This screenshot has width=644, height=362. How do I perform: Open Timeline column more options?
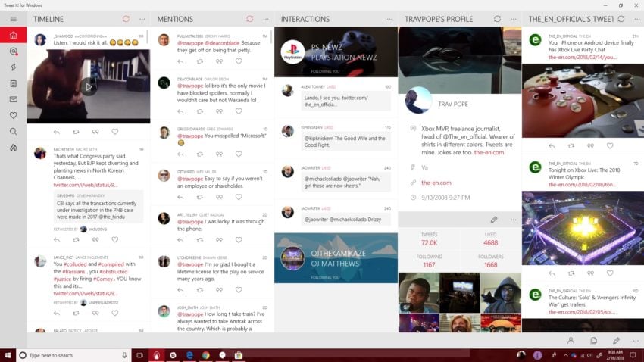click(x=142, y=19)
